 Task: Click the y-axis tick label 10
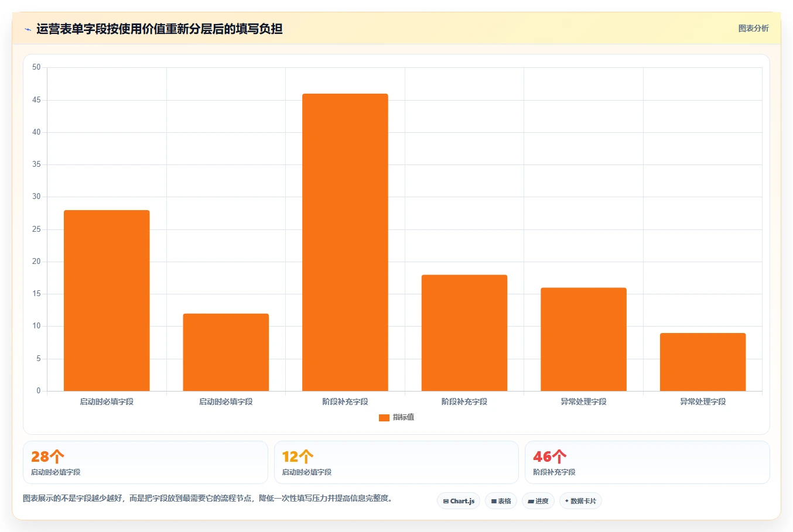(36, 326)
